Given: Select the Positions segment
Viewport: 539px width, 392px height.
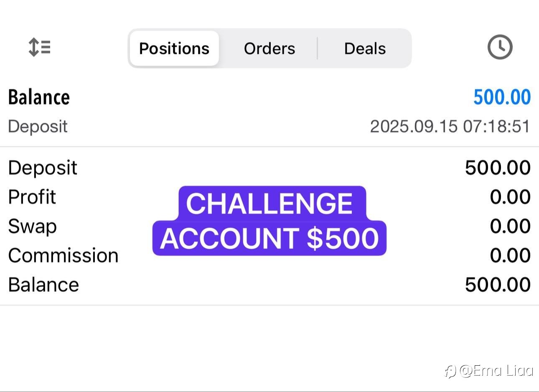Looking at the screenshot, I should tap(174, 48).
